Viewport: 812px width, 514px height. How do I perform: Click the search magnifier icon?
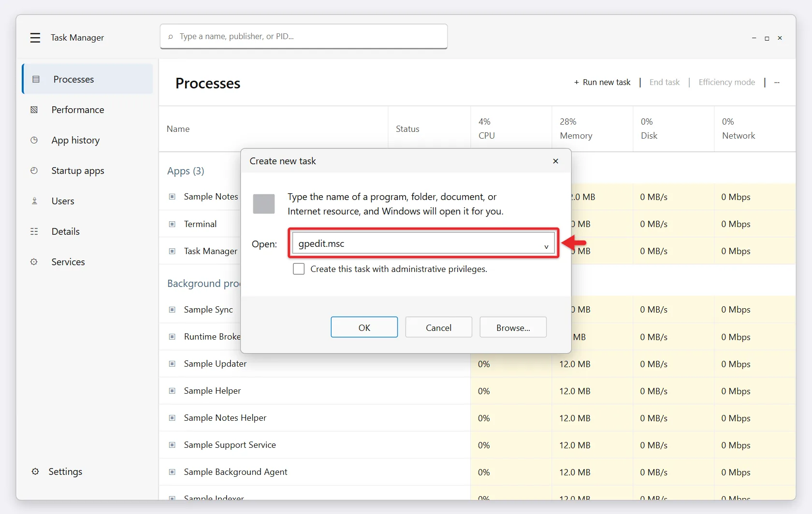[171, 37]
